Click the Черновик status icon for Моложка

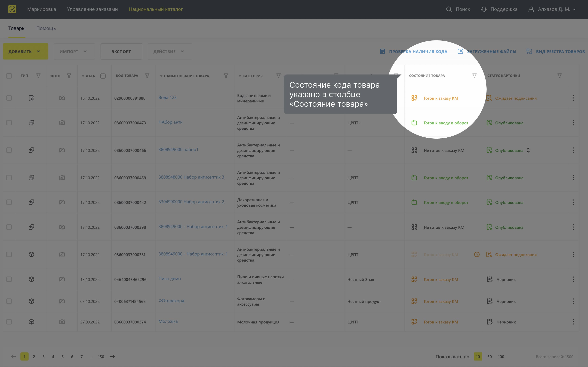490,322
